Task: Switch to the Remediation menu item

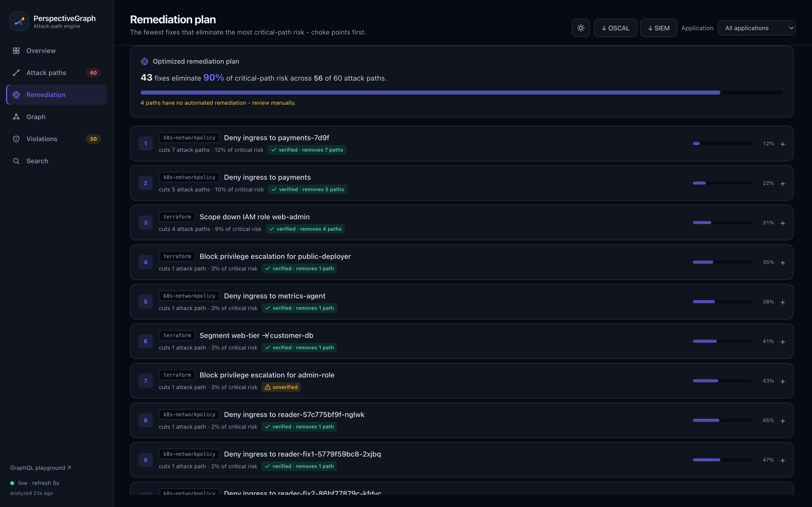Action: point(57,95)
